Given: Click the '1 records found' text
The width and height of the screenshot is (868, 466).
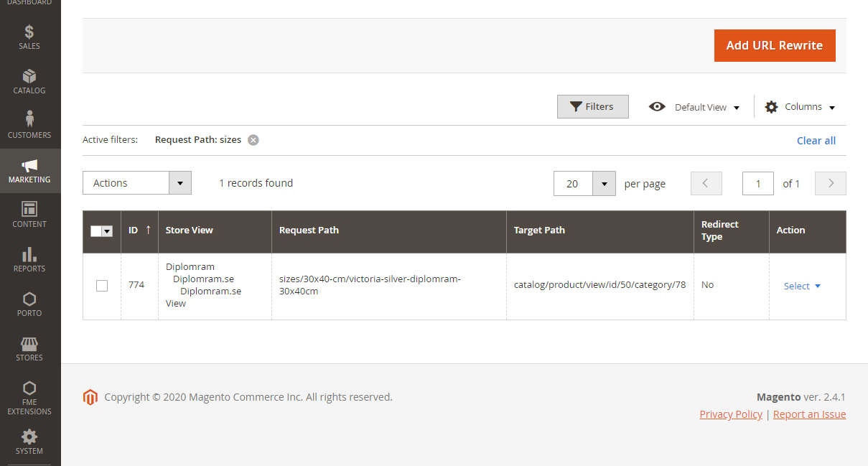Looking at the screenshot, I should (x=256, y=183).
